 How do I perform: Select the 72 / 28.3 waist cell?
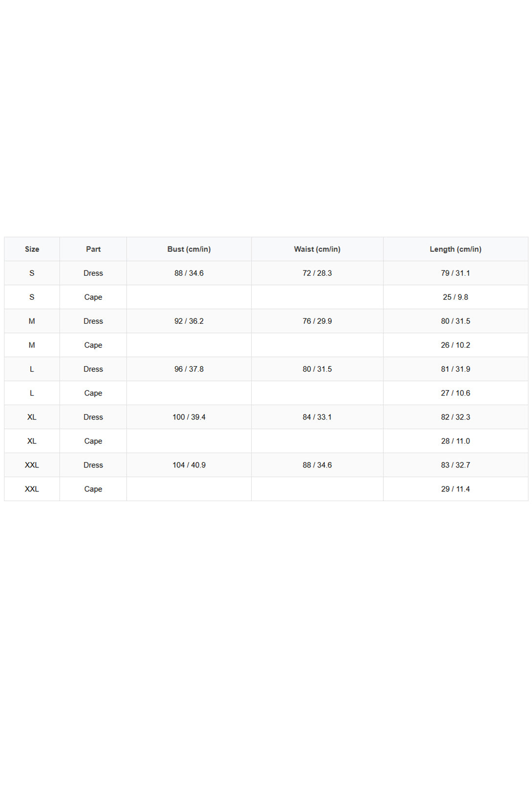(317, 273)
